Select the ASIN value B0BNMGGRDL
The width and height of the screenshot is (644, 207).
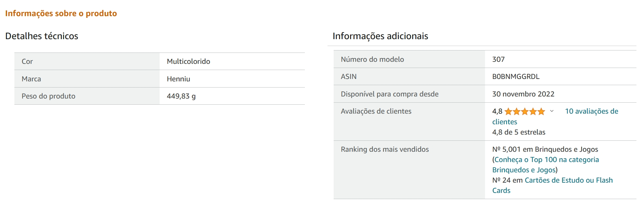516,77
